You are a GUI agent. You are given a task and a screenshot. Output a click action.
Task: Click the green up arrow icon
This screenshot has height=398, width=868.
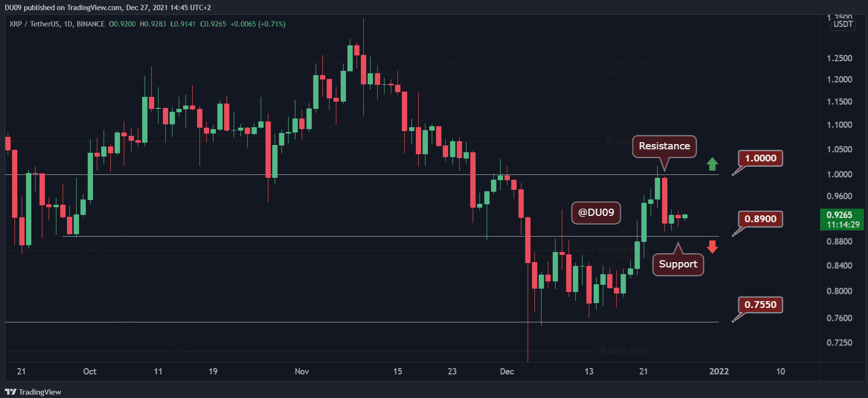click(x=712, y=164)
